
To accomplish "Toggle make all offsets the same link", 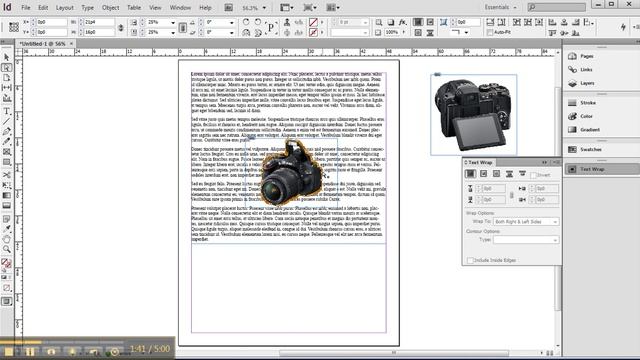I will [x=511, y=195].
